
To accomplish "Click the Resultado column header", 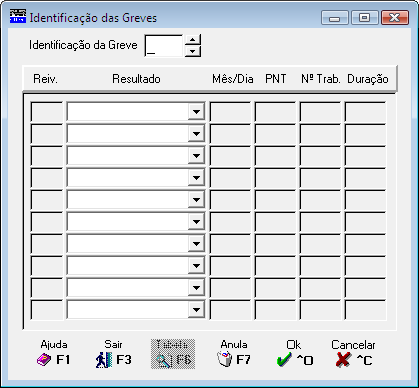I will pos(136,79).
